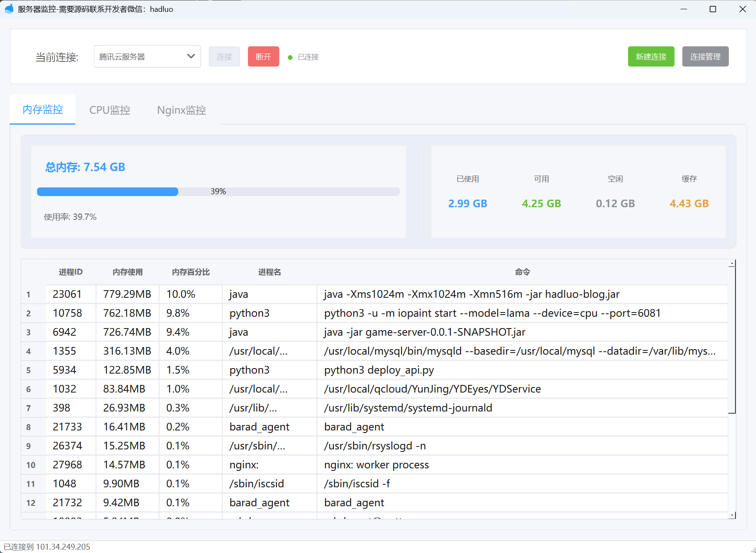Image resolution: width=756 pixels, height=553 pixels.
Task: Switch to the 内存监控 tab
Action: click(x=43, y=110)
